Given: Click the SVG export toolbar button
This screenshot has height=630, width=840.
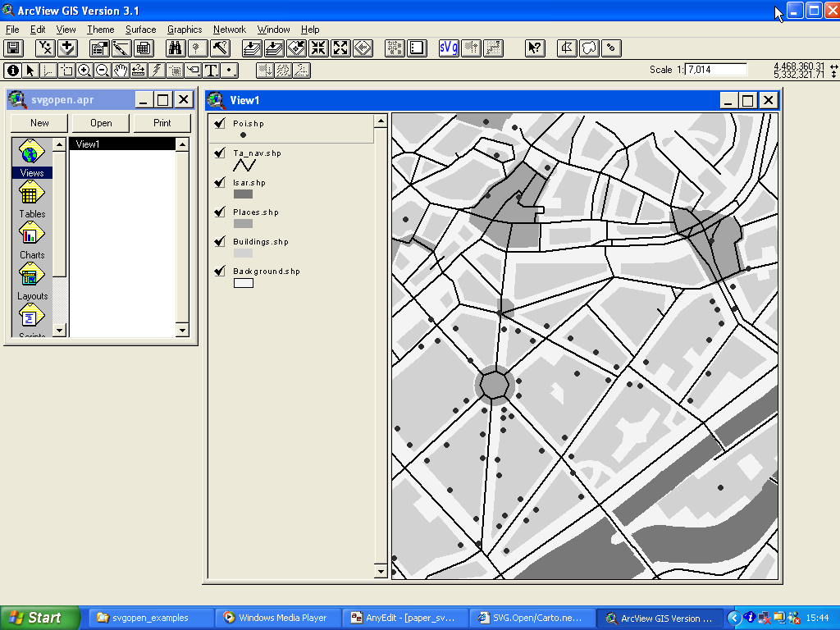Looking at the screenshot, I should point(449,48).
